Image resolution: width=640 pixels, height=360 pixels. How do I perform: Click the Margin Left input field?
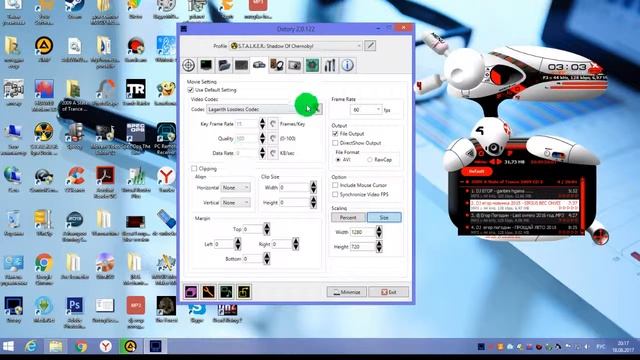224,244
